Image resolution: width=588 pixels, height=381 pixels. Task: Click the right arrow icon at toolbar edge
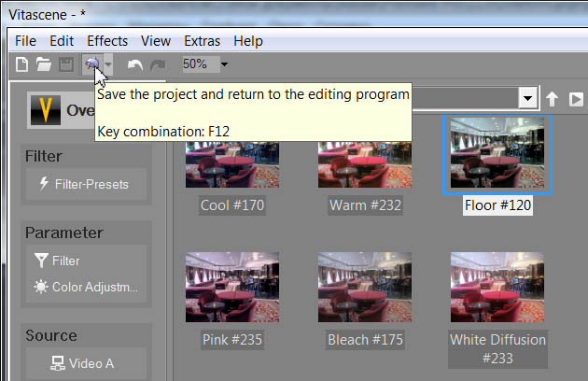click(577, 98)
